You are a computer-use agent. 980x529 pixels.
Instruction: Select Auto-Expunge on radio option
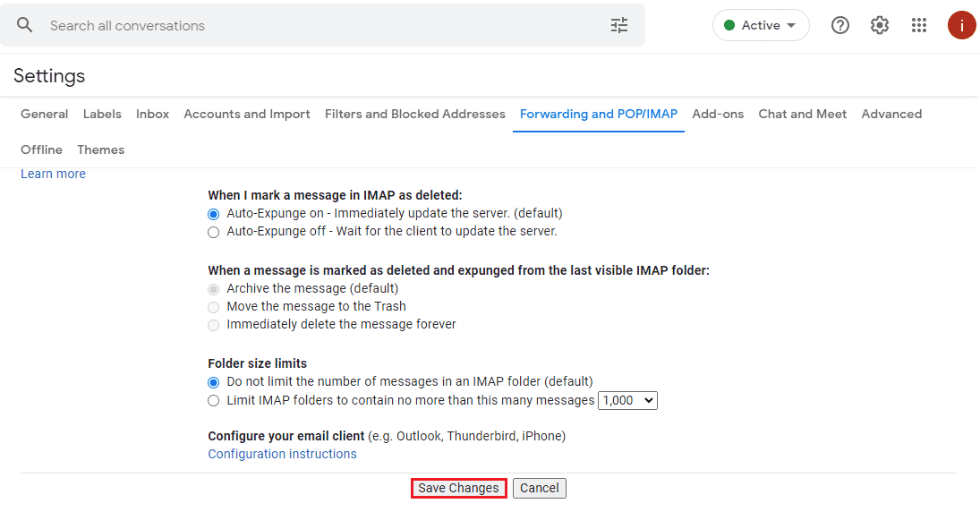214,214
